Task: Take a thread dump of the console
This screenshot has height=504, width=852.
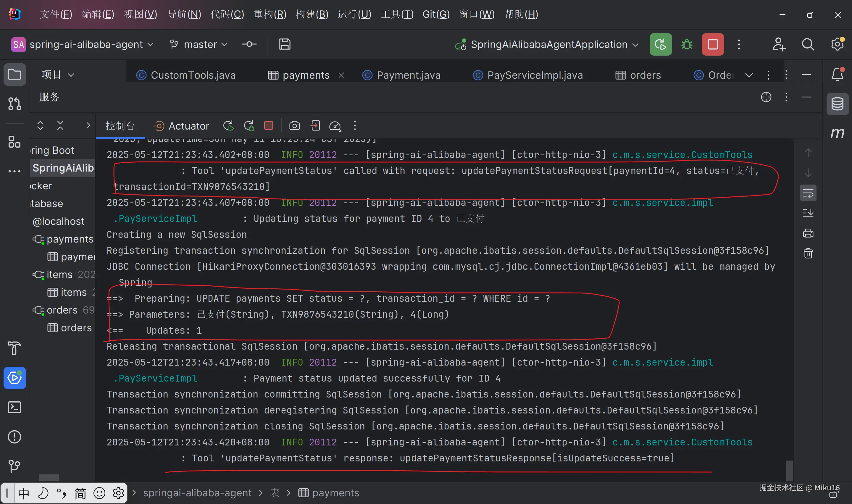Action: pos(294,126)
